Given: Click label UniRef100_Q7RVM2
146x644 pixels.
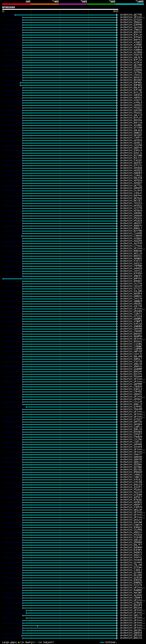Looking at the screenshot, I should [x=131, y=407].
